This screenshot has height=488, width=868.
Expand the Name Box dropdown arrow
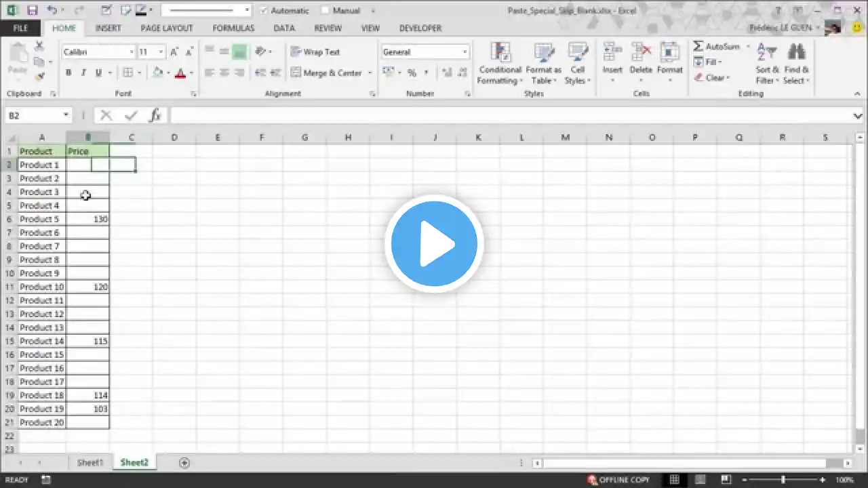[66, 115]
